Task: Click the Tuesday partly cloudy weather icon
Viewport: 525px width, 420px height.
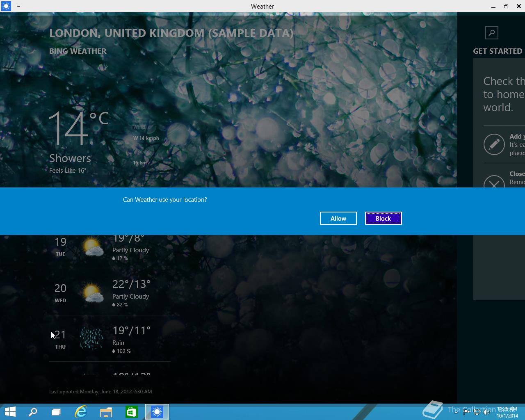Action: pyautogui.click(x=92, y=246)
